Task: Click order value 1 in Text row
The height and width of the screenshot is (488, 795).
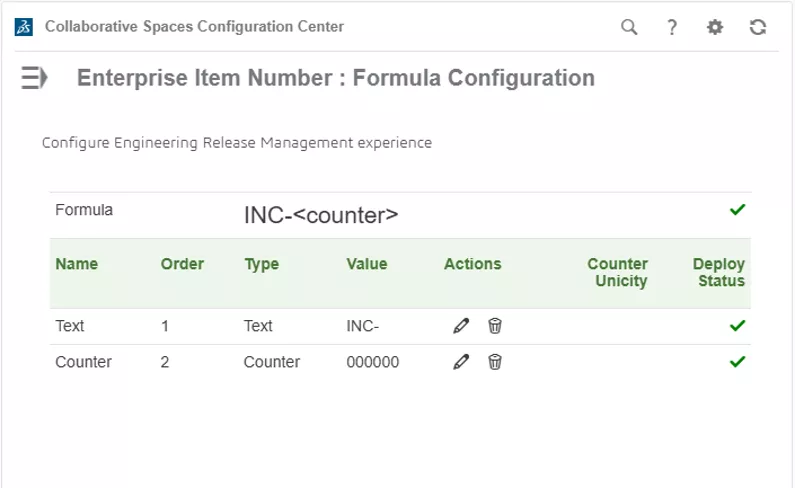Action: 165,326
